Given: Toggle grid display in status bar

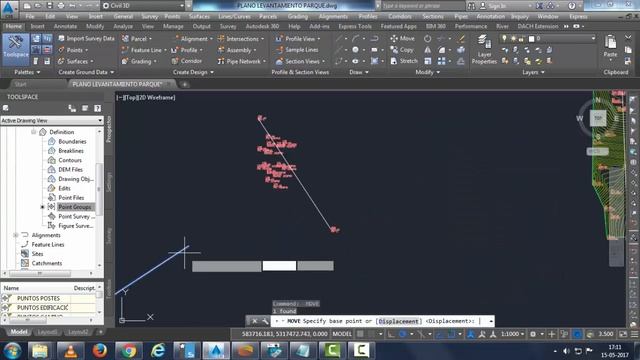Looking at the screenshot, I should (360, 334).
